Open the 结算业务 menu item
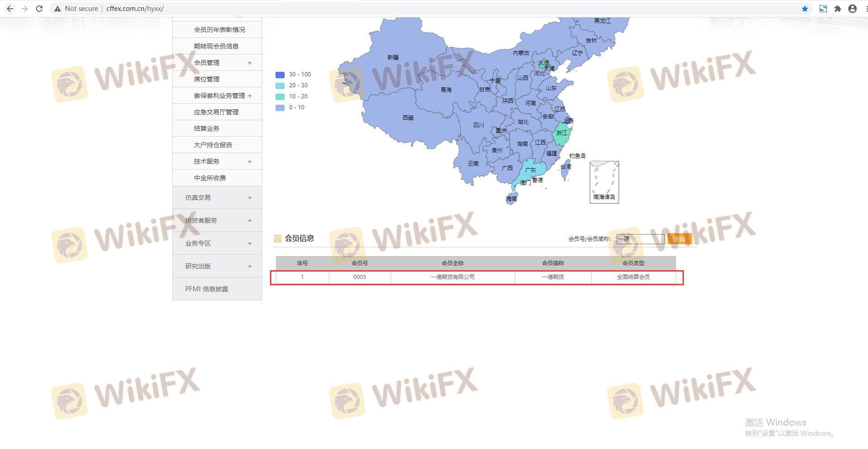The height and width of the screenshot is (449, 868). click(x=206, y=128)
